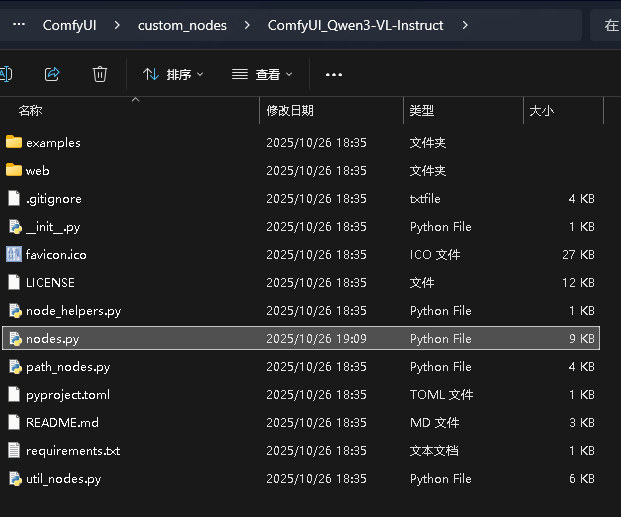The image size is (621, 517).
Task: Open the 查看 view dropdown
Action: [262, 74]
